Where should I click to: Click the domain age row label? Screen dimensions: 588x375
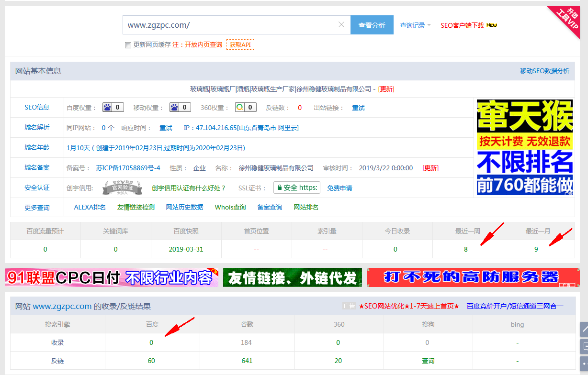(x=37, y=147)
